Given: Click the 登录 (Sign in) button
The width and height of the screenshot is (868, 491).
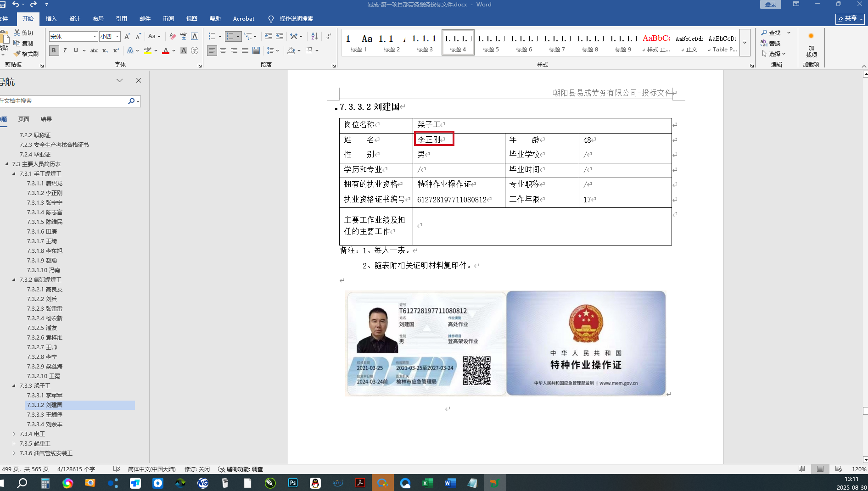Looking at the screenshot, I should coord(771,4).
